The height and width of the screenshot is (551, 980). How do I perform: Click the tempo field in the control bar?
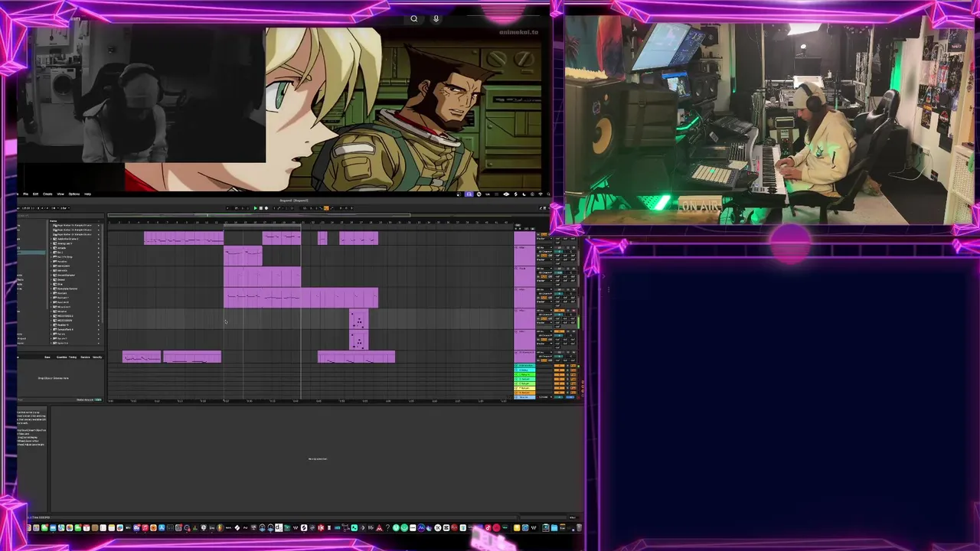26,208
